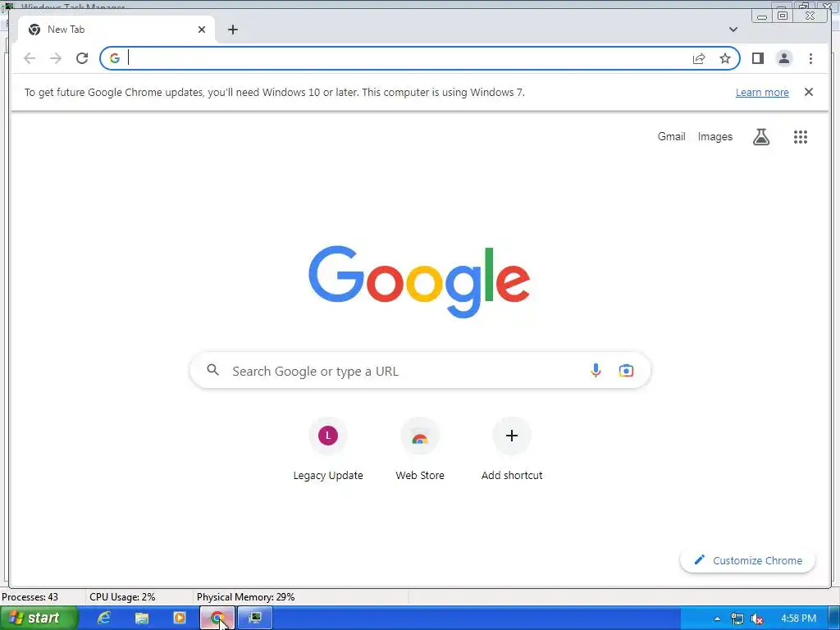Screen dimensions: 840x630
Task: Go forward with the forward arrow
Action: (56, 58)
